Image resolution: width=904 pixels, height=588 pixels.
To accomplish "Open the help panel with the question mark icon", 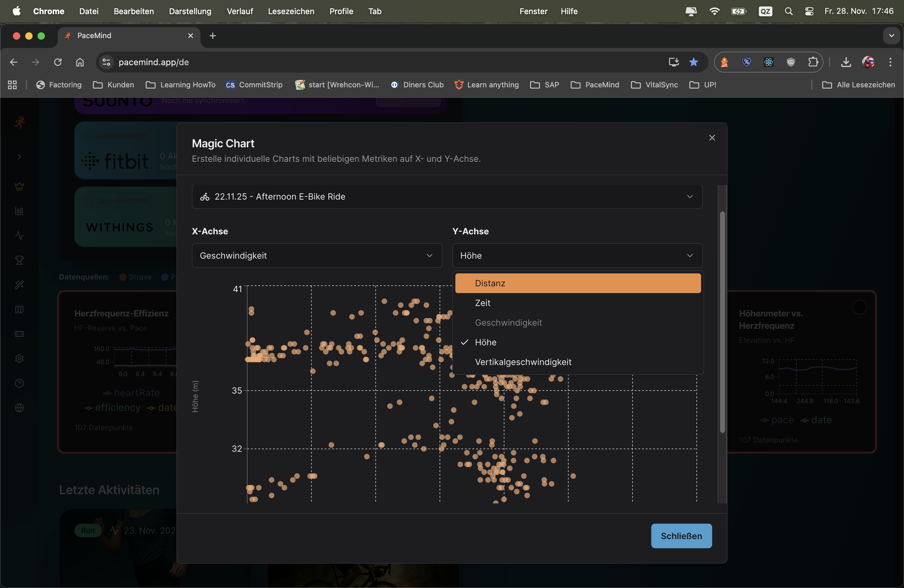I will click(19, 383).
